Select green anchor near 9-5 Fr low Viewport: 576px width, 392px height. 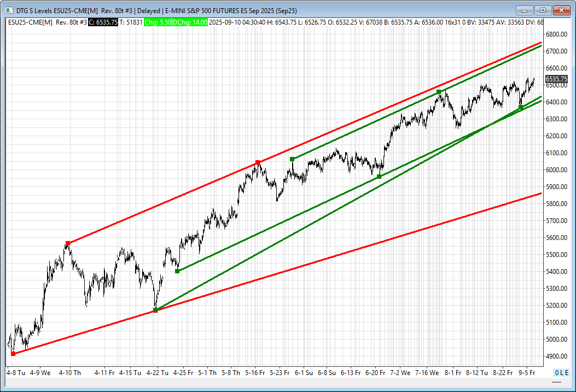[x=521, y=107]
